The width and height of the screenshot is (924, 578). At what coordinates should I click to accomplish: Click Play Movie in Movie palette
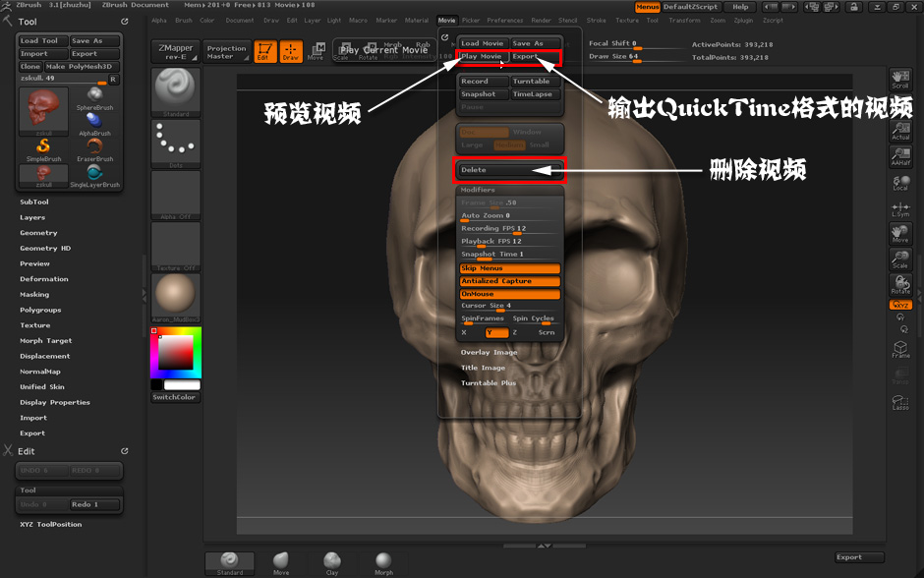pyautogui.click(x=482, y=57)
